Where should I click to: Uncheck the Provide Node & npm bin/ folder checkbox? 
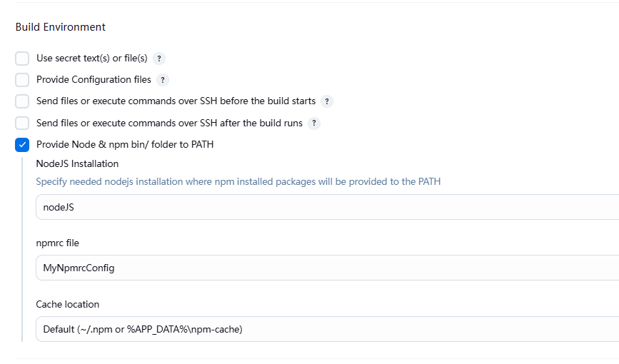tap(22, 145)
